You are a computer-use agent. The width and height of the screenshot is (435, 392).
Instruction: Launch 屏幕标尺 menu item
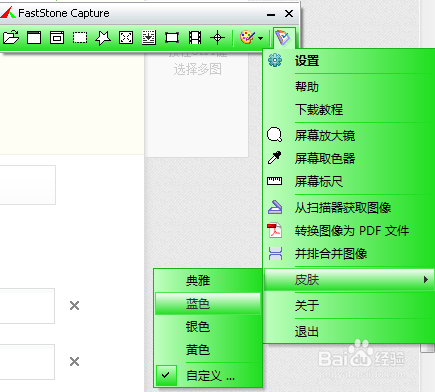(x=349, y=182)
